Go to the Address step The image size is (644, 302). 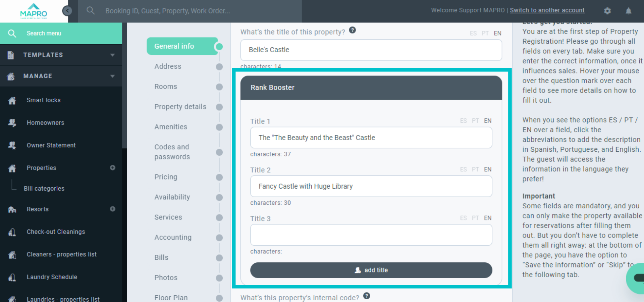(x=168, y=66)
